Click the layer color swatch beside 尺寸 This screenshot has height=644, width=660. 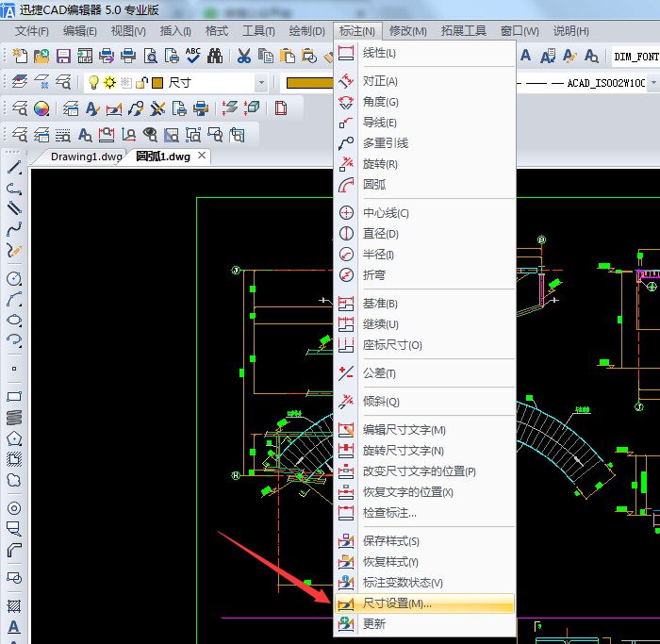(157, 82)
